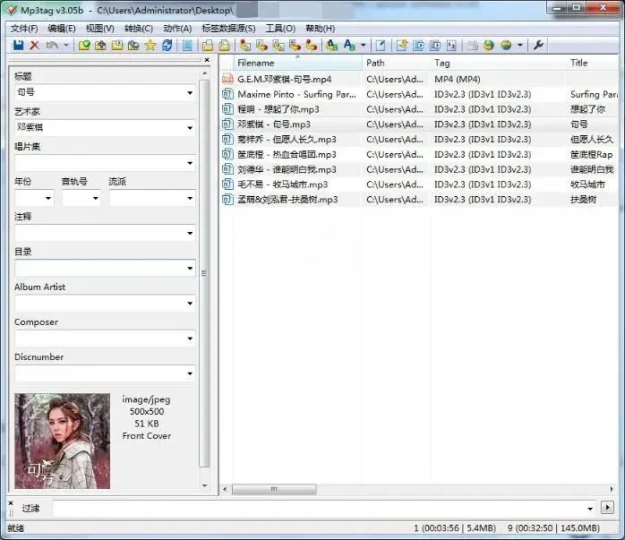
Task: Open the auto-numbering wizard icon
Action: (x=451, y=45)
